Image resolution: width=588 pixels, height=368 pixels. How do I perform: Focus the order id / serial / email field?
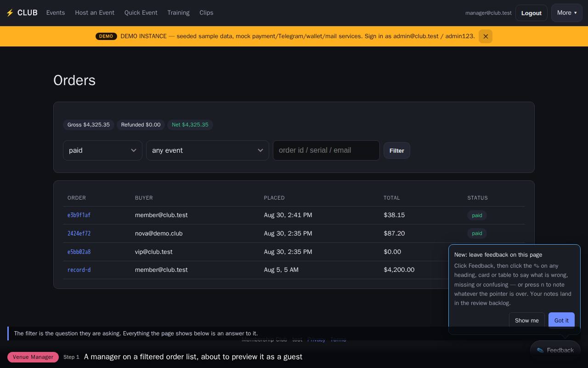(x=326, y=150)
